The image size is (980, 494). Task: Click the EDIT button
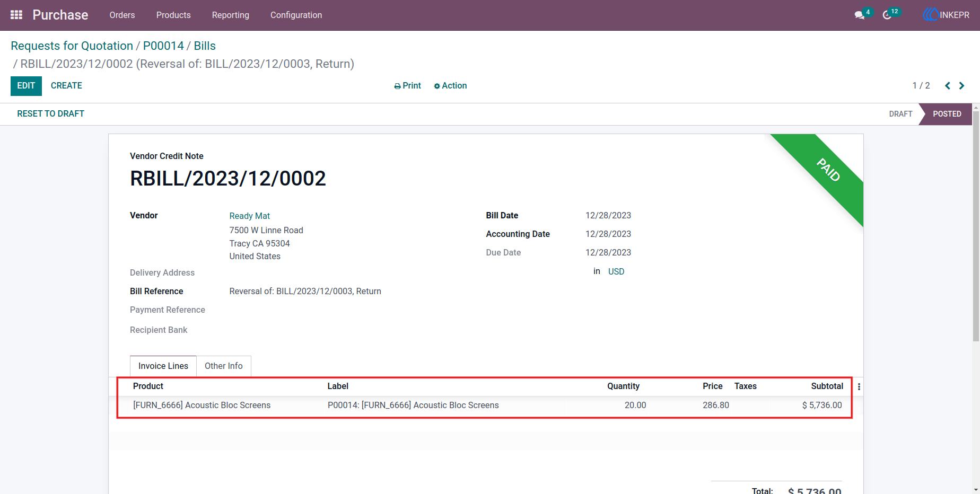pos(26,86)
